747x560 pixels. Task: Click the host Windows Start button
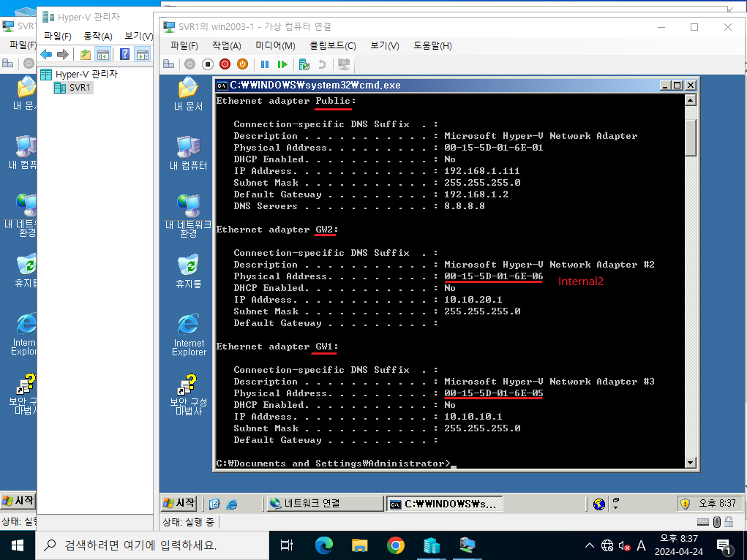18,545
